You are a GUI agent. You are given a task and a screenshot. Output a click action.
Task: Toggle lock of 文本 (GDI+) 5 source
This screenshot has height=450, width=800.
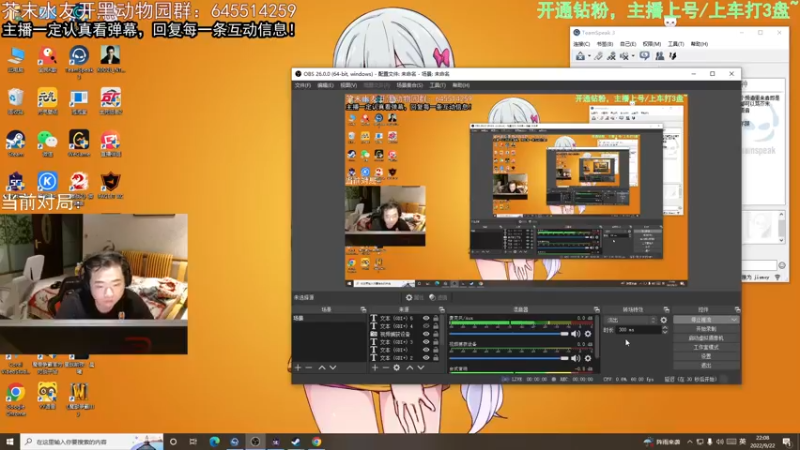click(436, 318)
